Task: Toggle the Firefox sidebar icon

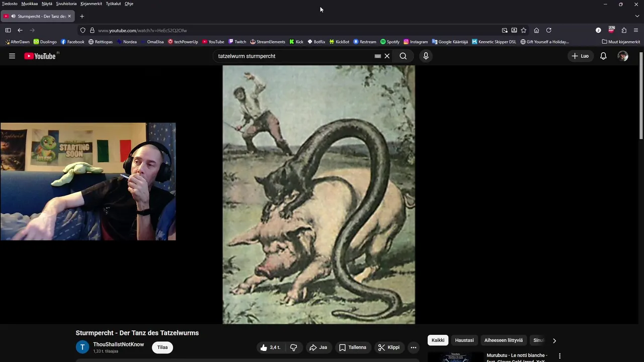Action: 8,30
